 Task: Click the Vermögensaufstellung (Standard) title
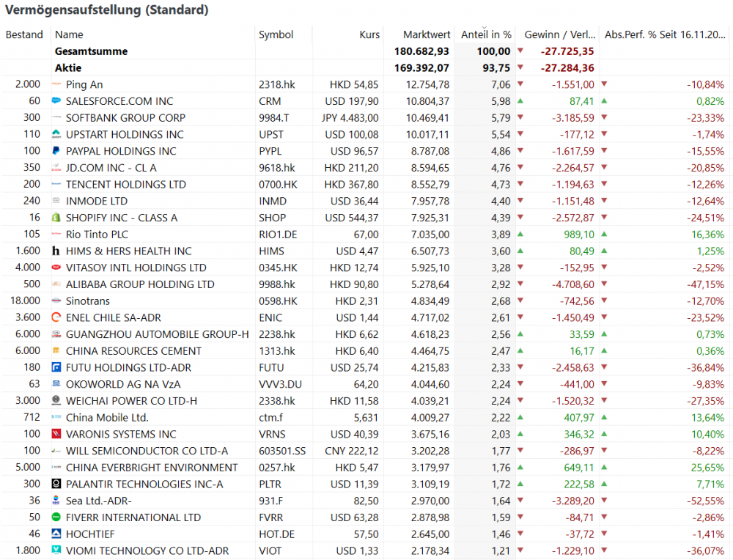tap(106, 10)
